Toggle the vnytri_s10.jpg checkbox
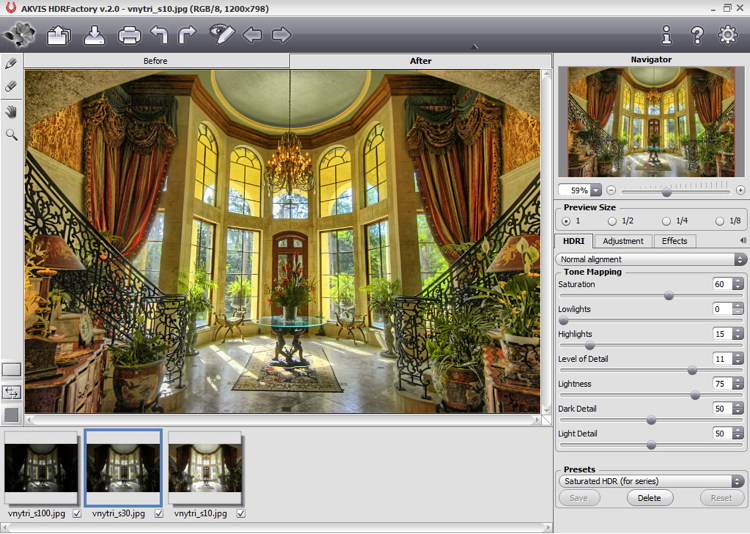This screenshot has height=534, width=750. click(241, 514)
